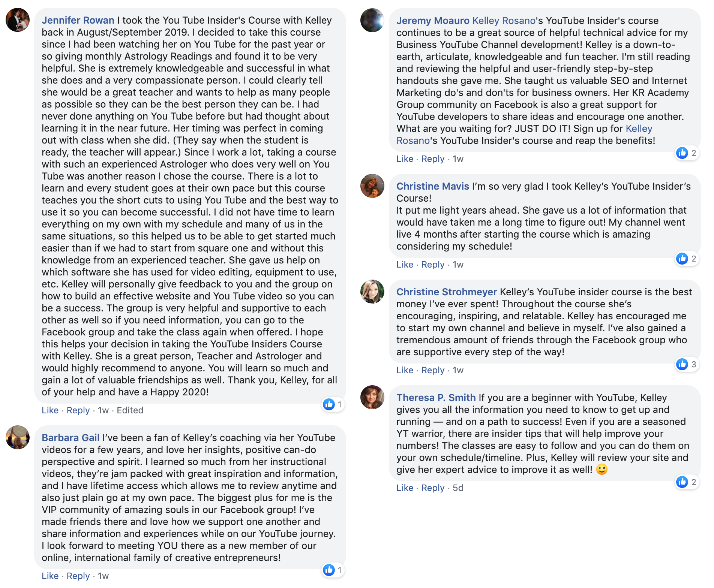
Task: Click Christine Strohmeyer's profile photo
Action: [372, 292]
